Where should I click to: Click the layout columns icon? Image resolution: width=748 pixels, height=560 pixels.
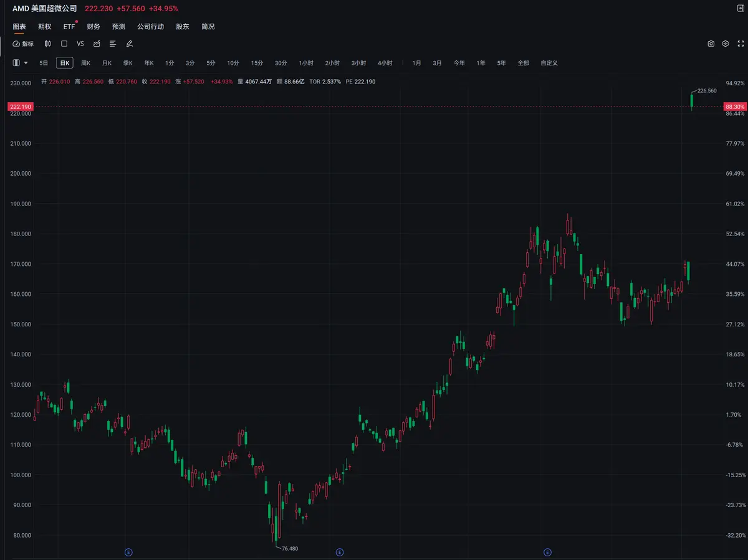16,63
